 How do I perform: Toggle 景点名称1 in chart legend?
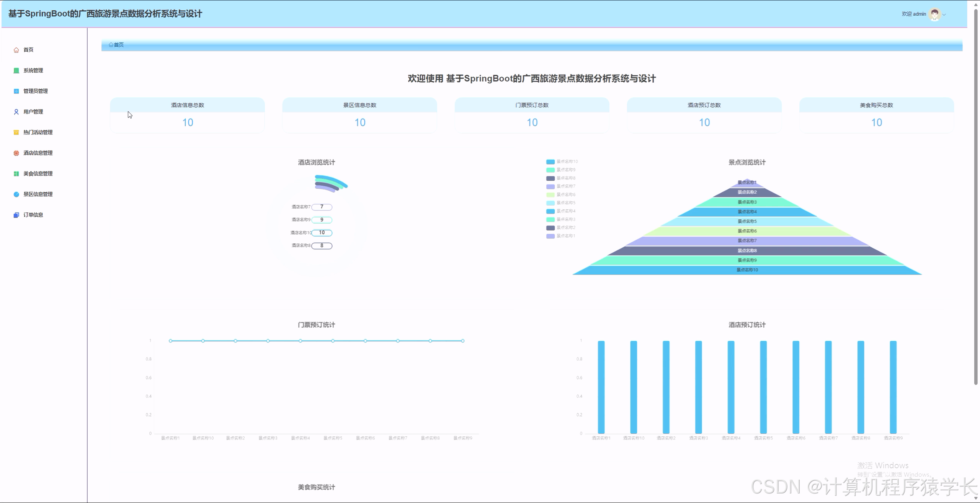pyautogui.click(x=560, y=236)
